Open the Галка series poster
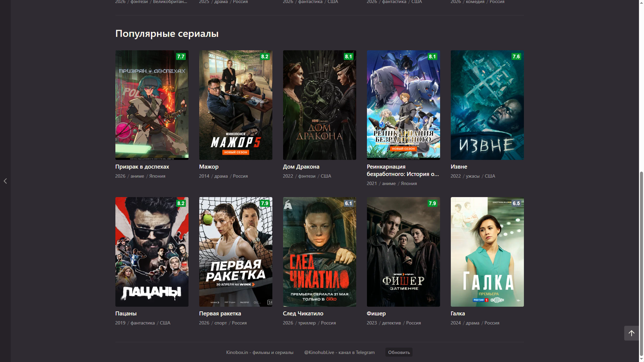 (x=487, y=252)
